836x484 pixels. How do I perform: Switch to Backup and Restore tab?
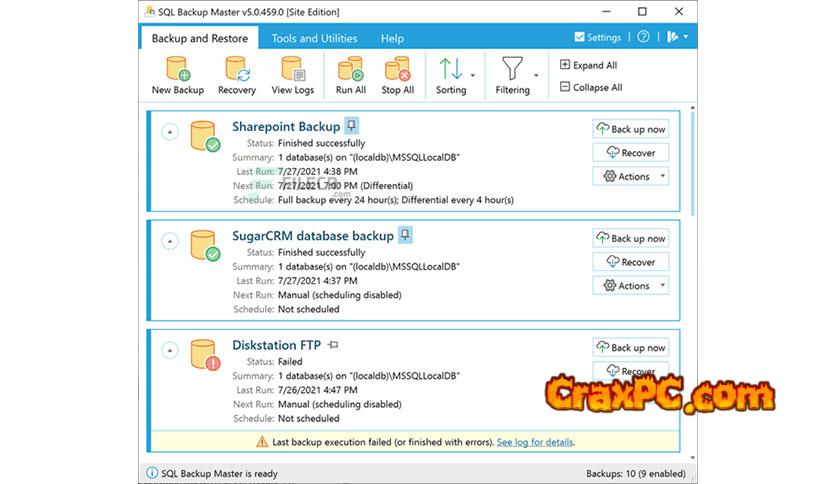pyautogui.click(x=200, y=38)
